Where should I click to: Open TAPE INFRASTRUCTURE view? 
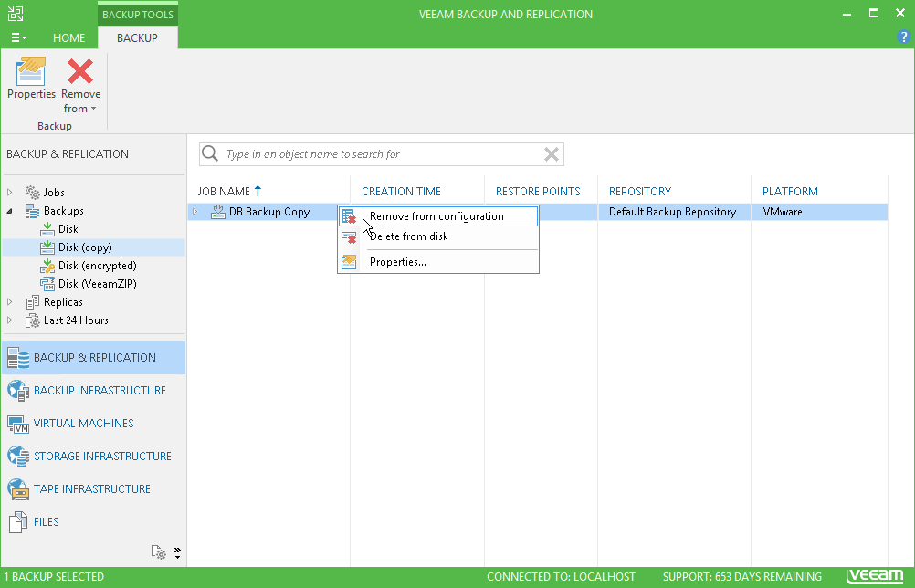click(x=94, y=488)
